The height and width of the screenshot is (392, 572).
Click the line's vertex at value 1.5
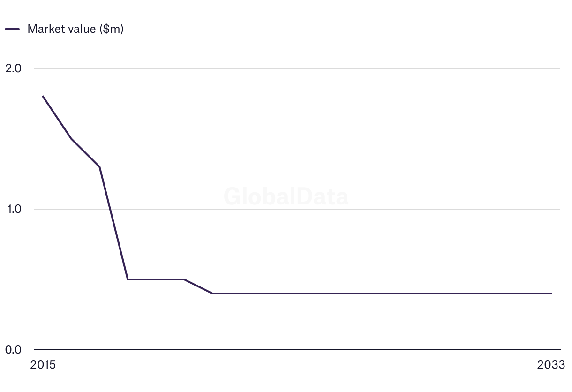(71, 139)
